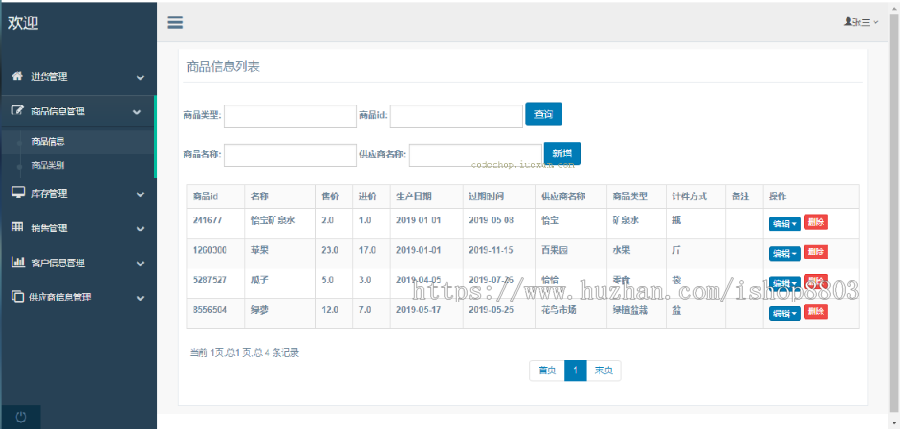Click the power icon at sidebar bottom
Screen dimensions: 900x429
tap(21, 417)
